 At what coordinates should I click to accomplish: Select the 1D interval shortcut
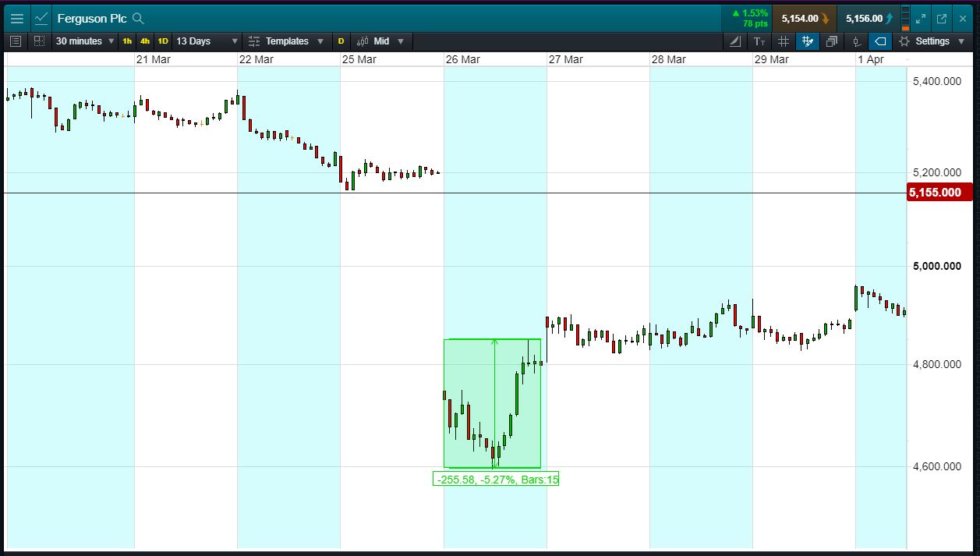163,41
